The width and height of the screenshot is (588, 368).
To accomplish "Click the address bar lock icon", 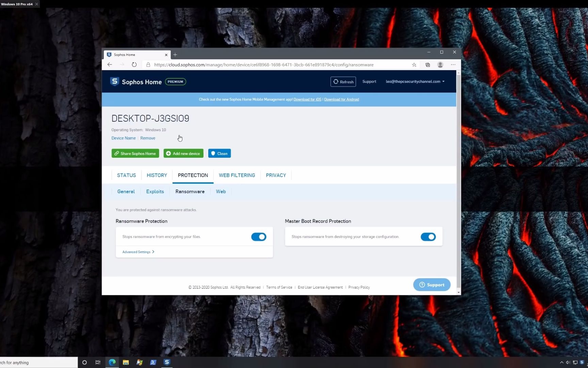I will [x=148, y=64].
